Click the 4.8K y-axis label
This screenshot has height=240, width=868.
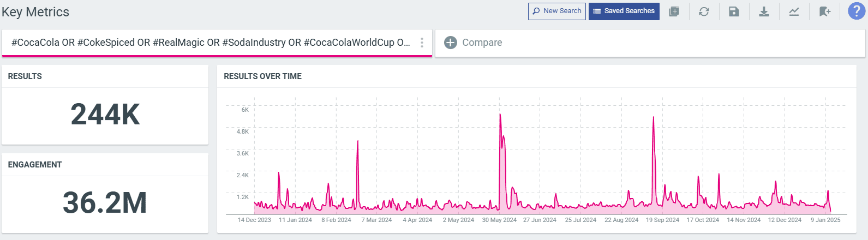click(243, 132)
